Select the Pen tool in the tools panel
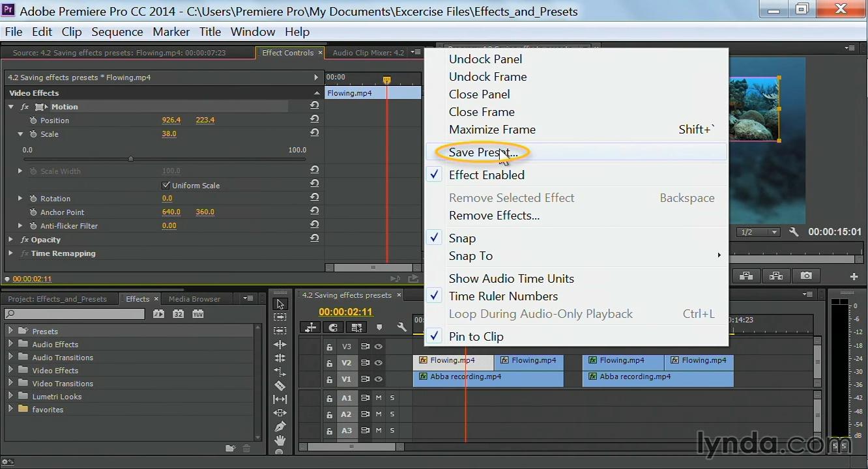The width and height of the screenshot is (868, 469). 280,427
